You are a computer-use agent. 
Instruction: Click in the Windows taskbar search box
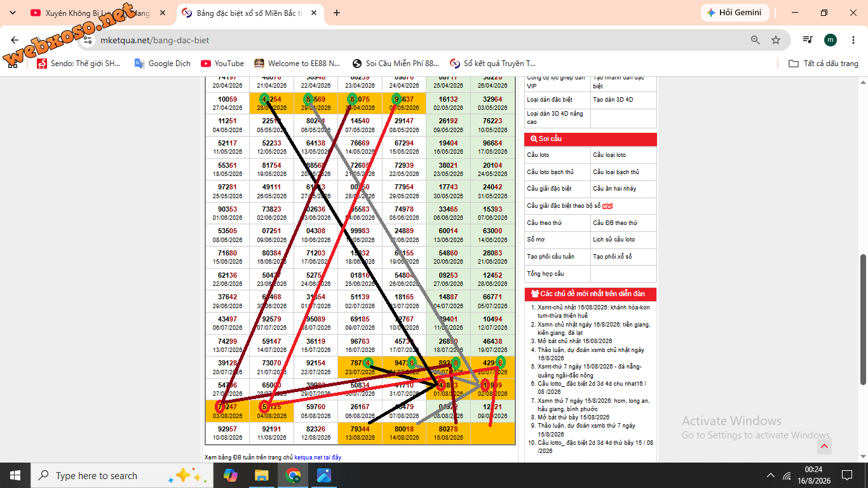(x=121, y=475)
